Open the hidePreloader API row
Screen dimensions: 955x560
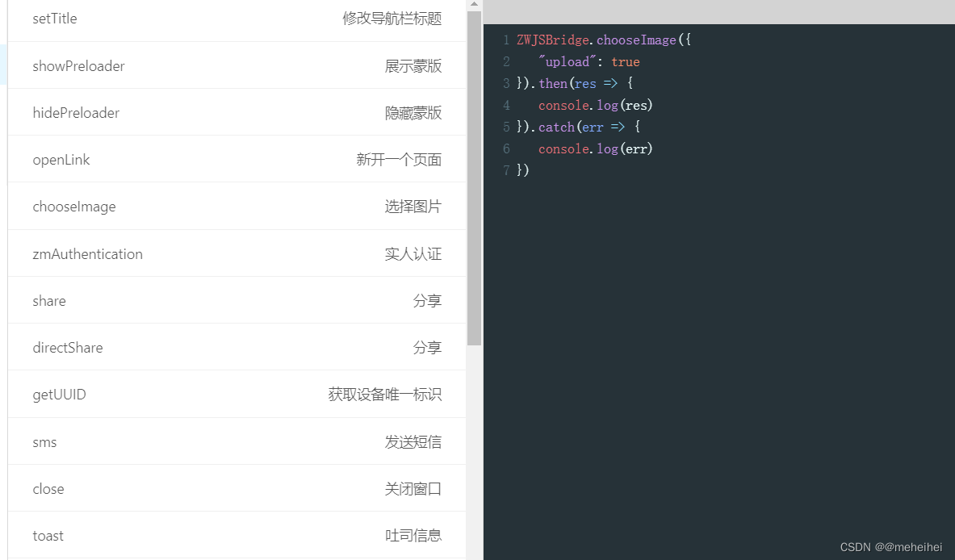click(x=237, y=113)
